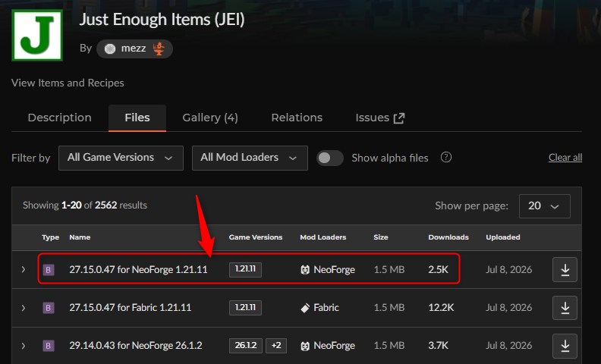Switch to the Description tab

tap(60, 118)
